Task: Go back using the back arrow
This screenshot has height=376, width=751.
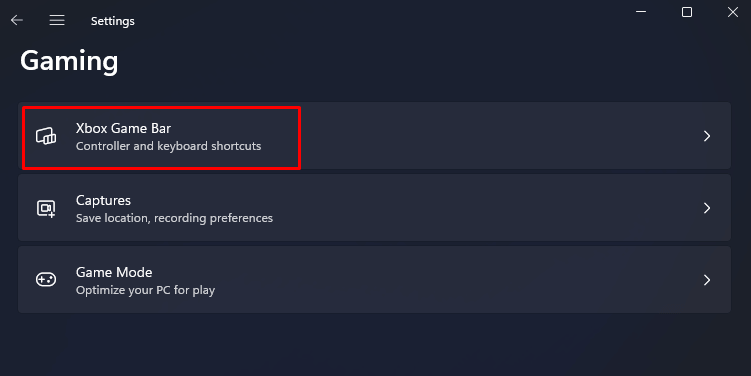Action: tap(17, 20)
